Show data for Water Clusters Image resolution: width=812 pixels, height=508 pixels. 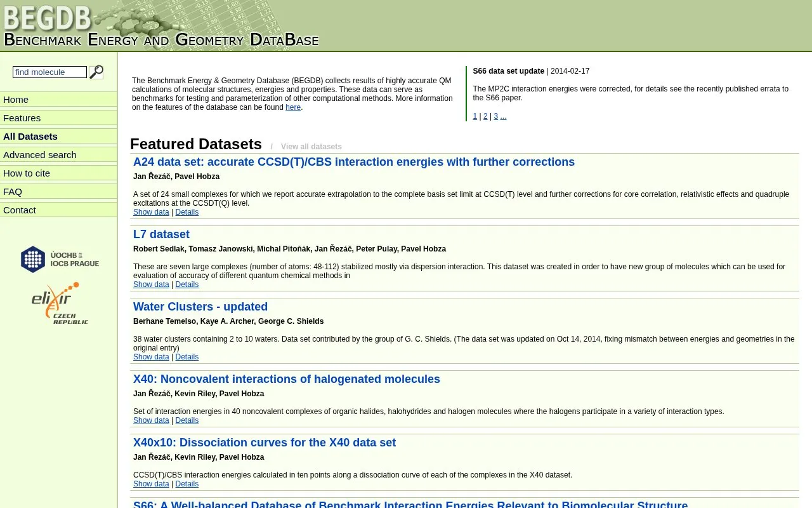(x=151, y=357)
